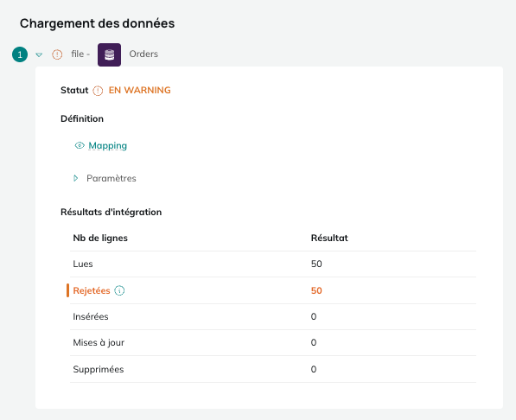516x420 pixels.
Task: Open the Mapping link
Action: (x=108, y=145)
